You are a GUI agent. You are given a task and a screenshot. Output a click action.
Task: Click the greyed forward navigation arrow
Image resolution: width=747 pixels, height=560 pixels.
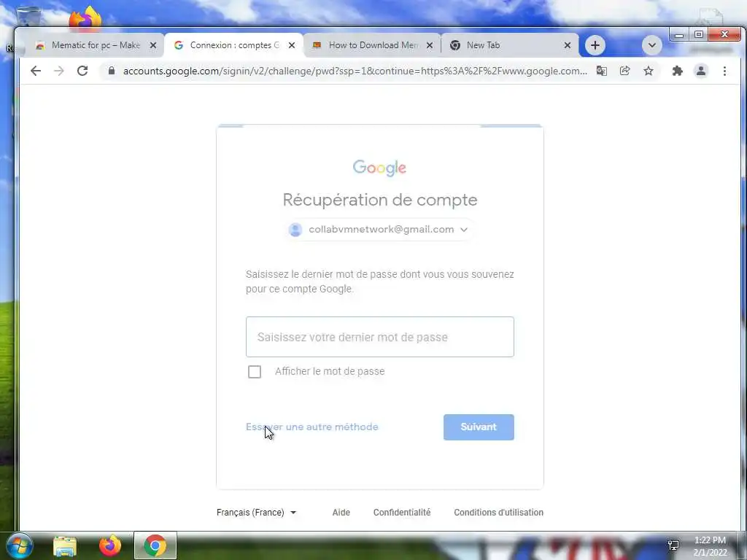coord(59,71)
